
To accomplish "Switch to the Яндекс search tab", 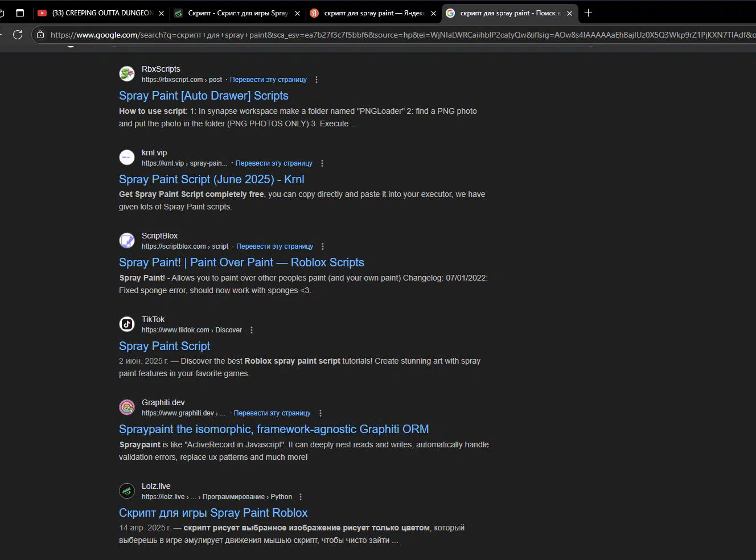I will [374, 13].
